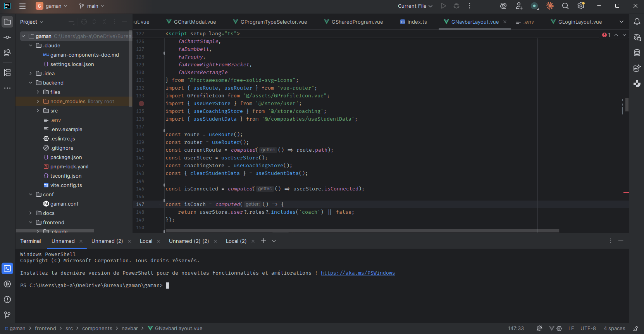644x334 pixels.
Task: Open the Code With Me icon
Action: pyautogui.click(x=519, y=6)
